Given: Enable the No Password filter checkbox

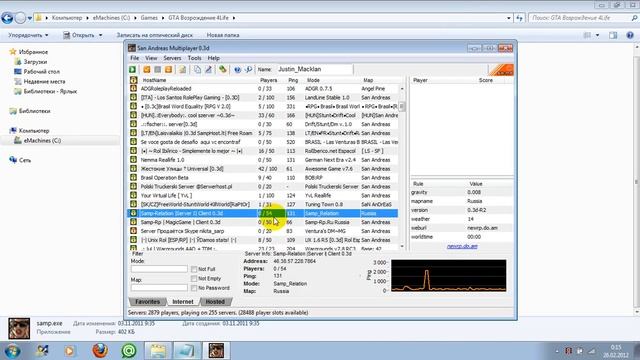Looking at the screenshot, I should point(194,288).
